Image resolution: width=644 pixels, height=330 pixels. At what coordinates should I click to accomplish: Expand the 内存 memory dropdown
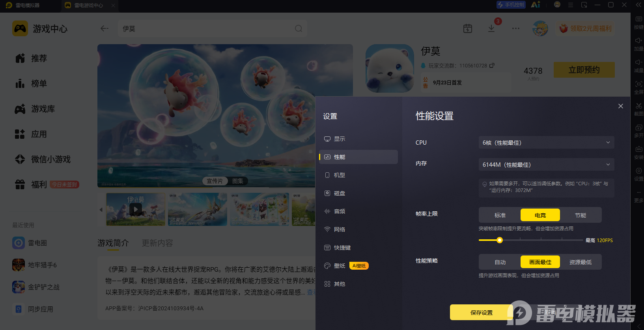[x=547, y=164]
